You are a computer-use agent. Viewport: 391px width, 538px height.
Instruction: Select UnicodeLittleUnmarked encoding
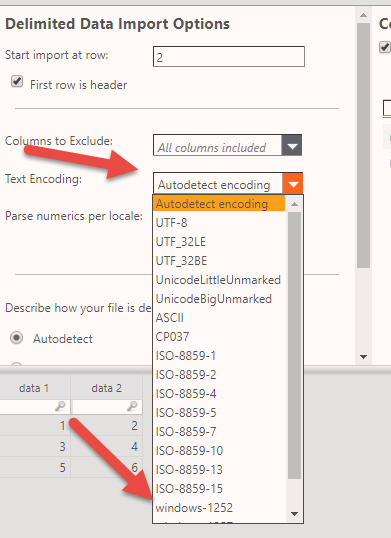point(219,280)
